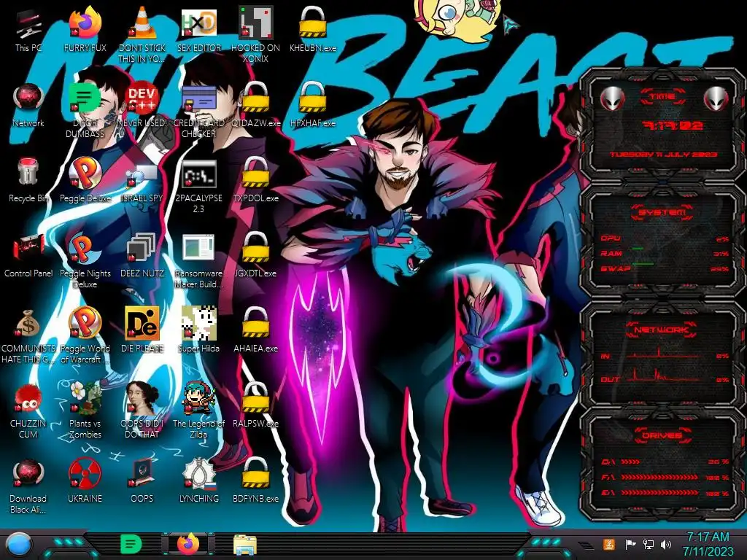Click the SWAP usage row in gadget

(x=665, y=268)
